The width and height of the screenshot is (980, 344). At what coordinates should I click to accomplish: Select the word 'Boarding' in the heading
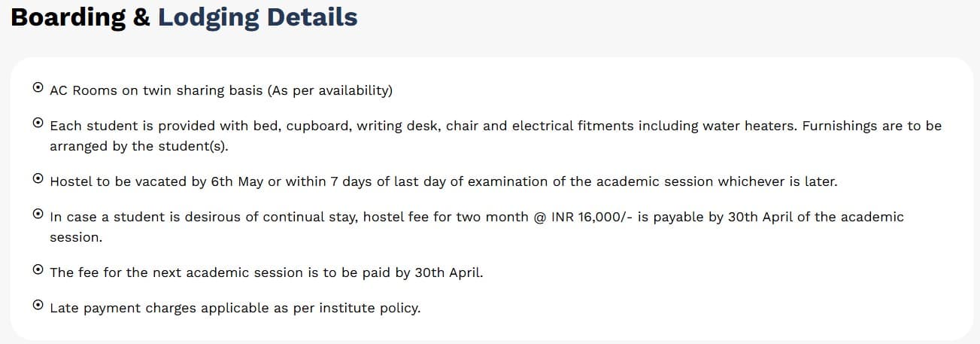68,17
